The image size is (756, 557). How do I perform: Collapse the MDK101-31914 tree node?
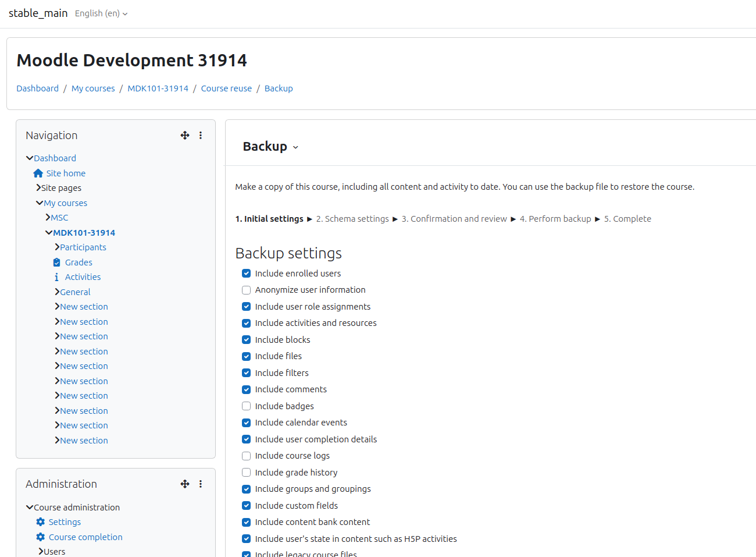tap(49, 233)
